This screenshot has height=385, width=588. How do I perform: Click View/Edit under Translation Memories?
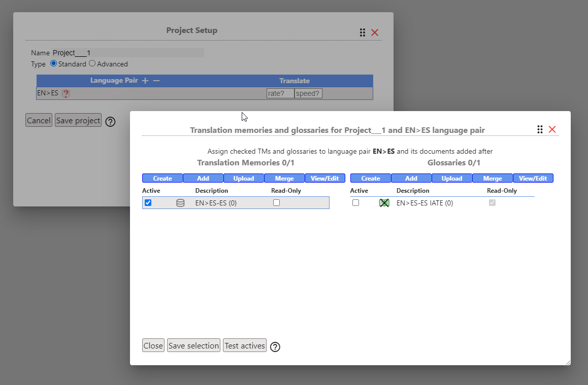point(325,178)
